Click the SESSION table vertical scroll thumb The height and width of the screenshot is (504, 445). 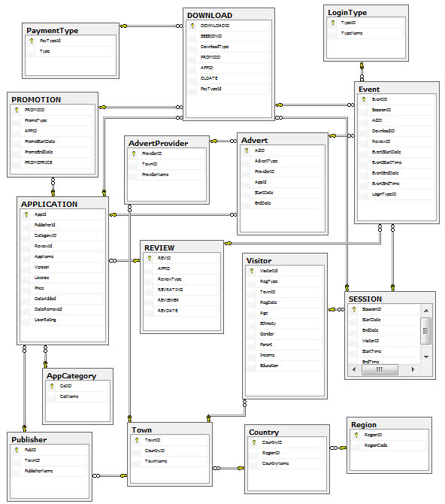pyautogui.click(x=425, y=331)
